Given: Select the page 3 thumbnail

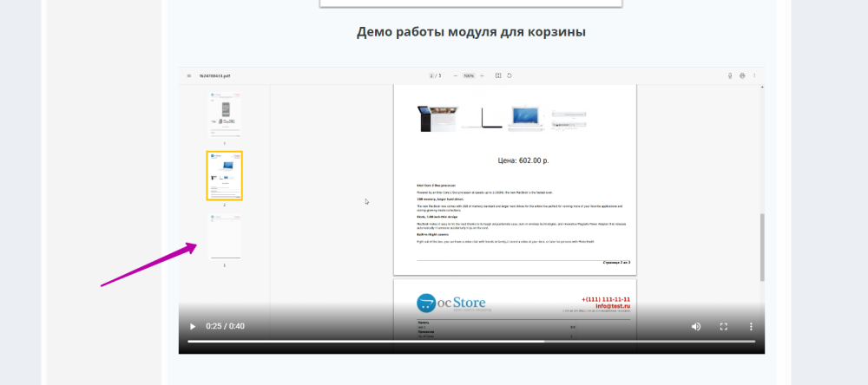Looking at the screenshot, I should click(224, 237).
